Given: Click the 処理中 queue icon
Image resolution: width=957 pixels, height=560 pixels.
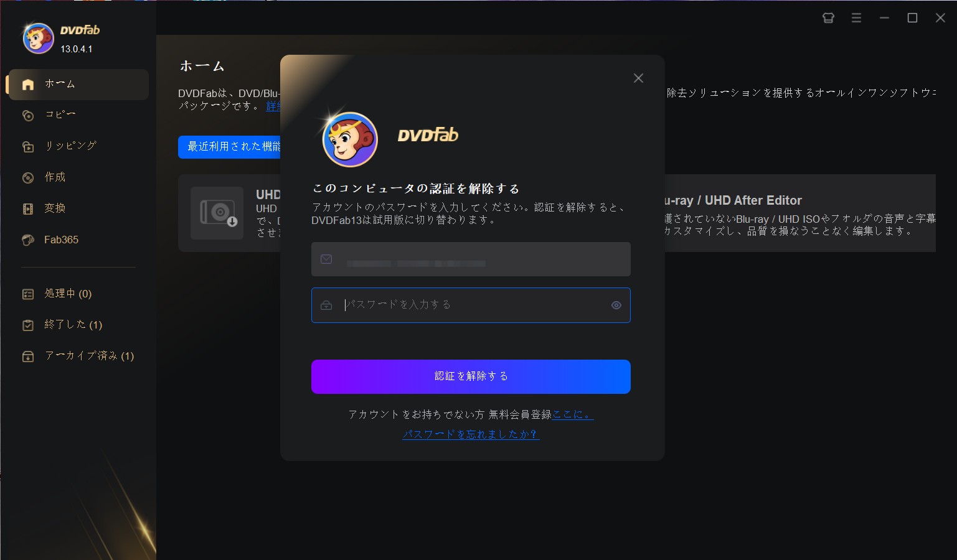Looking at the screenshot, I should pos(28,294).
